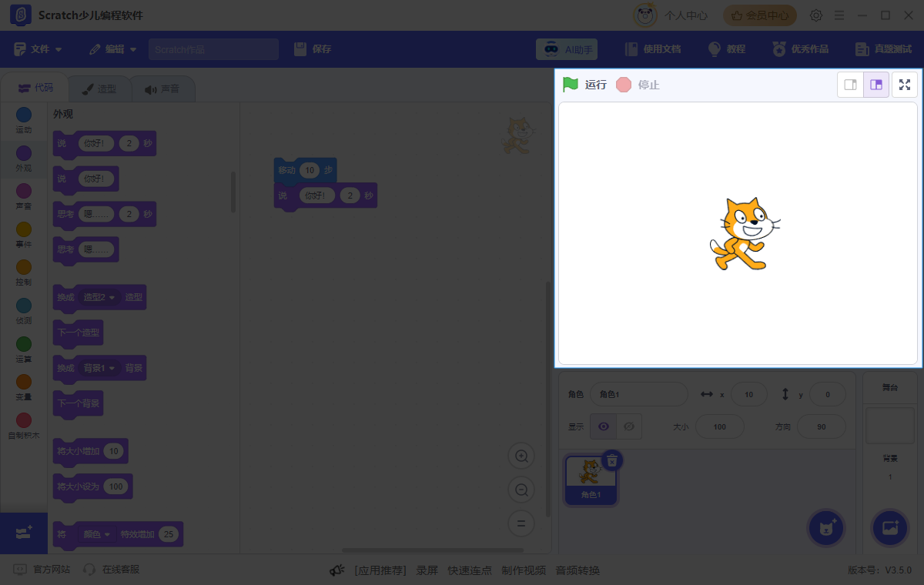The width and height of the screenshot is (924, 585).
Task: Click the AI助手 button
Action: pyautogui.click(x=567, y=48)
